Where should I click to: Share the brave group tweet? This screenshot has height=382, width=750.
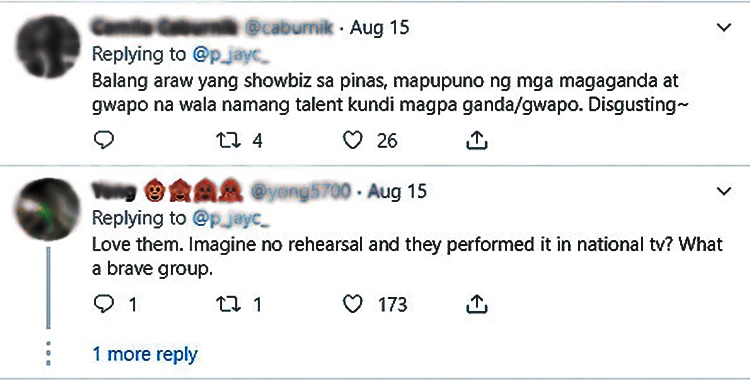click(476, 304)
